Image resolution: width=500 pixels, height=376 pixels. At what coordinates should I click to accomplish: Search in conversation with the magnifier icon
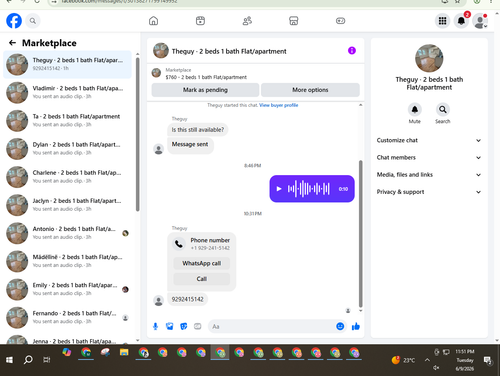pos(443,109)
